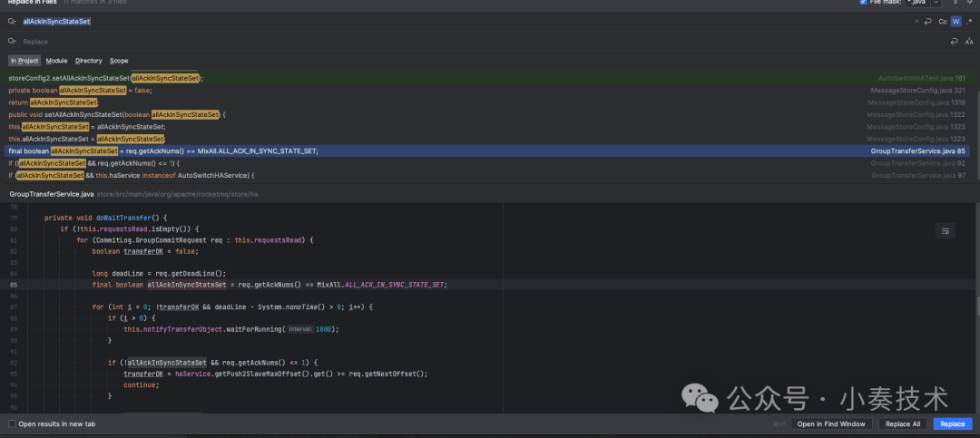Select result MessageStoreConfig.java line 321
The width and height of the screenshot is (980, 438).
(x=487, y=91)
